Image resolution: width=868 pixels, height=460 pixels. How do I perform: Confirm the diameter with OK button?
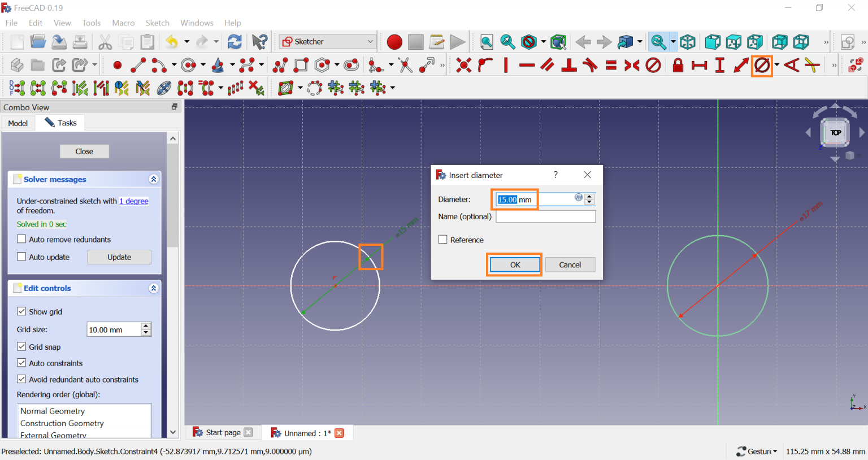point(515,265)
